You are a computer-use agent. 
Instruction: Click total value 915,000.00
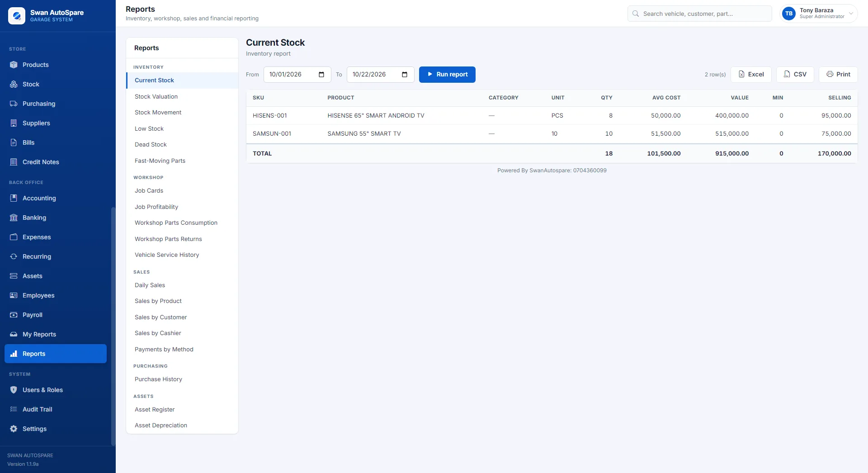click(x=731, y=154)
